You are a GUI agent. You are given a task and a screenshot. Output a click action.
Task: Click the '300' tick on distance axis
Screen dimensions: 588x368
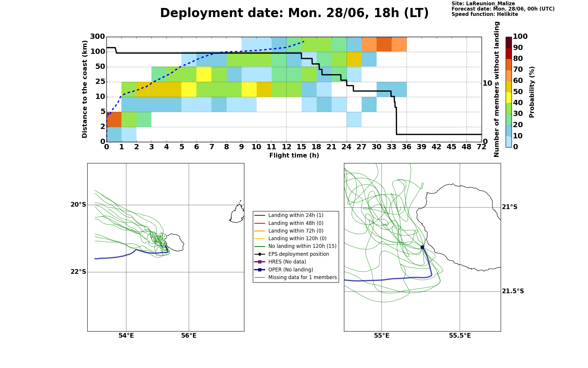coord(97,37)
